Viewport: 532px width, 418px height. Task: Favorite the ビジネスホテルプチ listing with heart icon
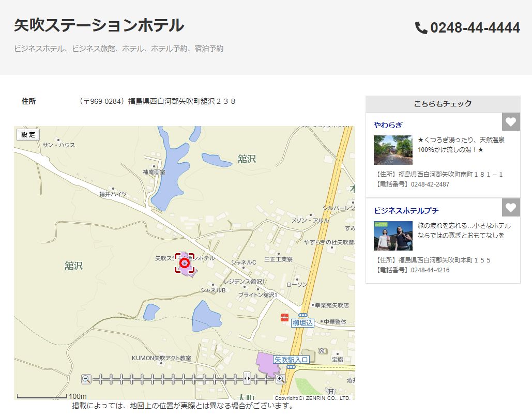(x=511, y=208)
